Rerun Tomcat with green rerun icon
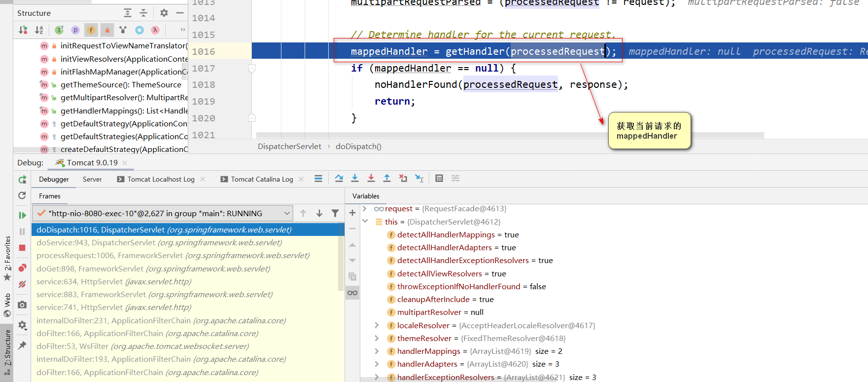868x382 pixels. 22,180
